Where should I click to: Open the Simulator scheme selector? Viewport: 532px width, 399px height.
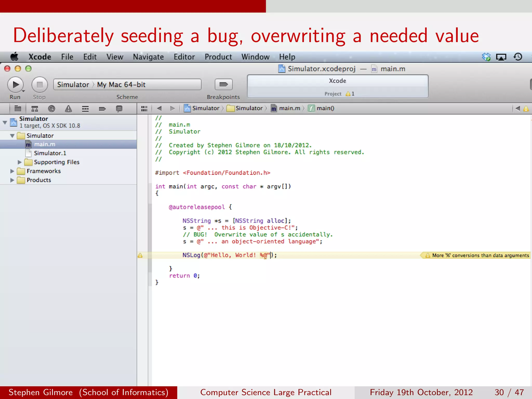click(x=73, y=85)
